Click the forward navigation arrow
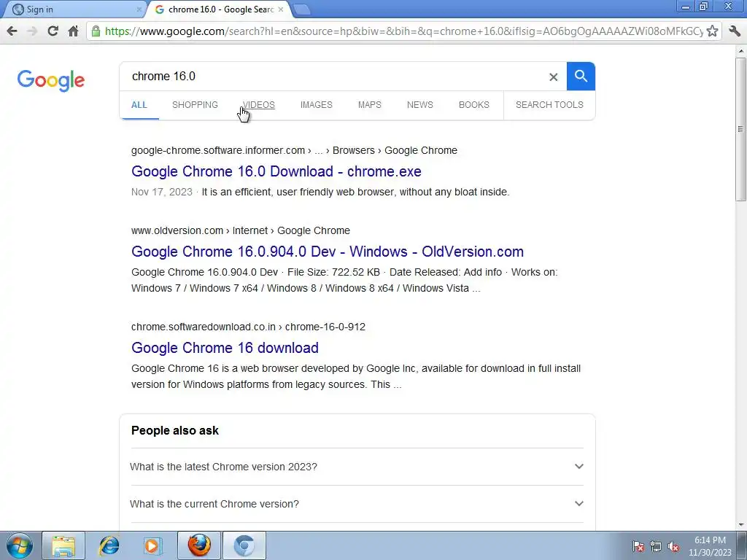 point(32,31)
